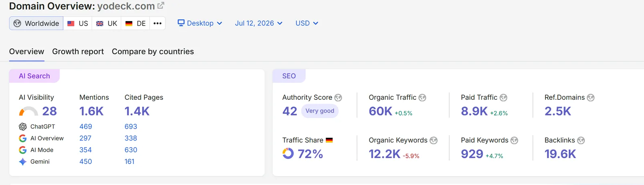The height and width of the screenshot is (185, 644).
Task: Open yodeck.com external link icon
Action: click(161, 6)
